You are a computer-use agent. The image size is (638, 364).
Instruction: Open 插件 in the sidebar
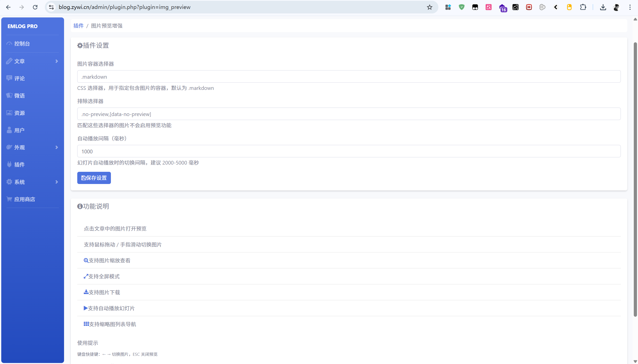(x=33, y=165)
